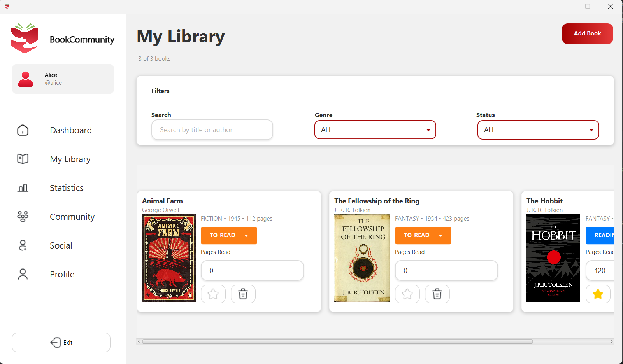The width and height of the screenshot is (623, 364).
Task: Click the Exit button
Action: (61, 342)
